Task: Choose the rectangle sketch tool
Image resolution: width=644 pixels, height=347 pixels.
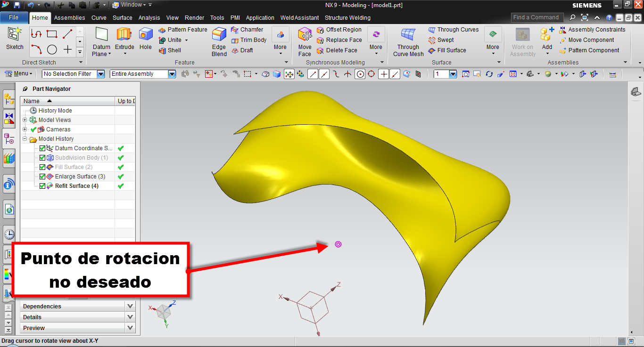Action: 52,34
